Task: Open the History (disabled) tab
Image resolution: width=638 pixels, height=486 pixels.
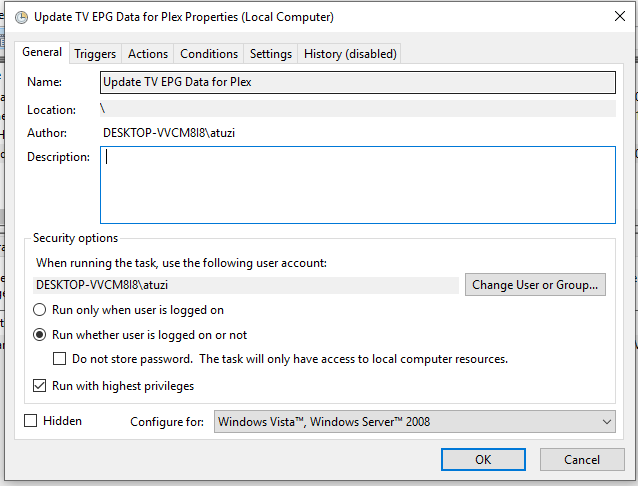Action: [x=350, y=54]
